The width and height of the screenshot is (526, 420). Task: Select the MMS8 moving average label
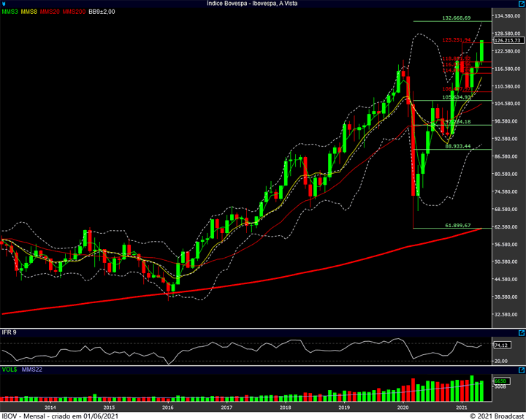point(29,12)
